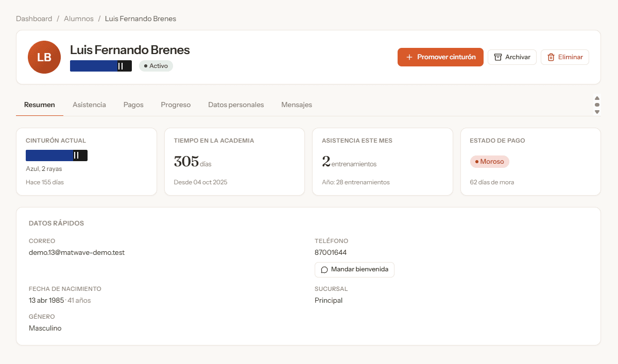Click the plus icon in Promover cinturón
The image size is (618, 364).
[409, 57]
